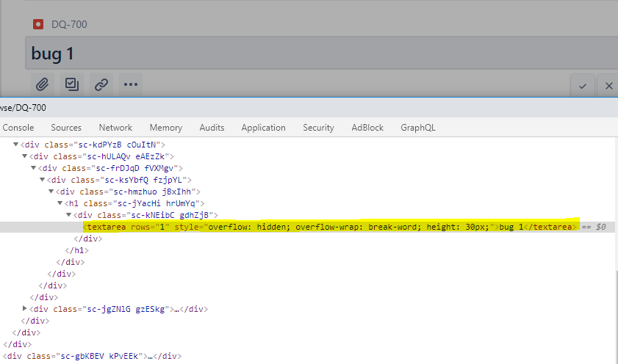Viewport: 618px width, 364px height.
Task: Click the sc-hmzhuo jBxIhh class value
Action: pos(152,192)
